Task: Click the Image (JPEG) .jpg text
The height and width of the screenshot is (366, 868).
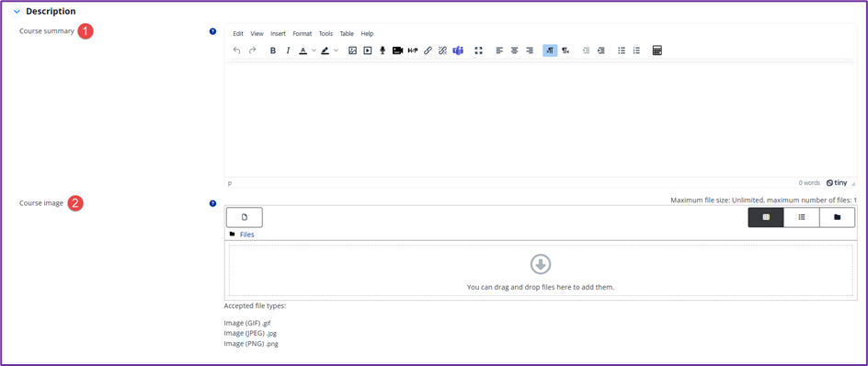Action: pos(250,333)
